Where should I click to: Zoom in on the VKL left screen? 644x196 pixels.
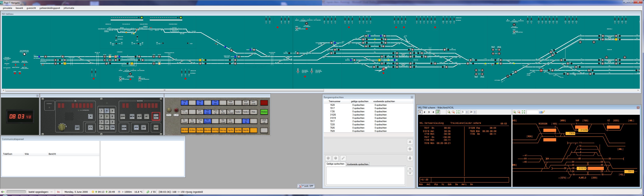tap(449, 112)
